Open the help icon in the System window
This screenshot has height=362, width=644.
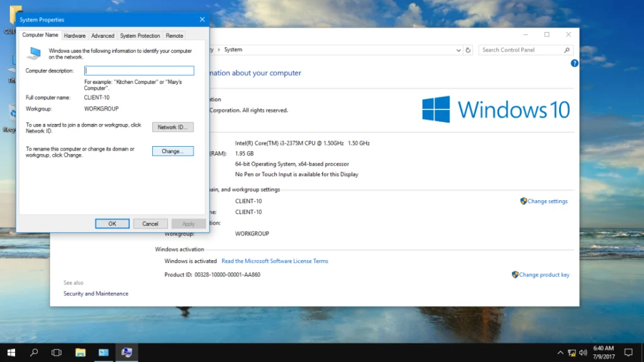[574, 63]
